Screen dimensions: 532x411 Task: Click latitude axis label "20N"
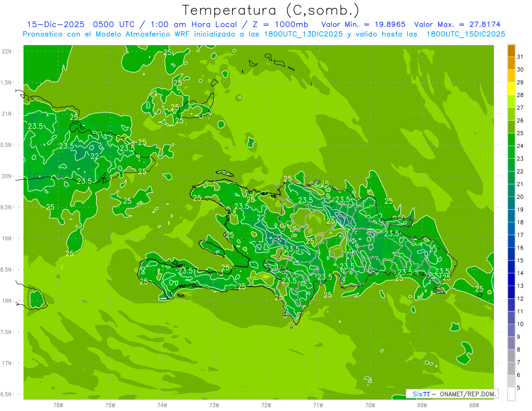tap(8, 176)
